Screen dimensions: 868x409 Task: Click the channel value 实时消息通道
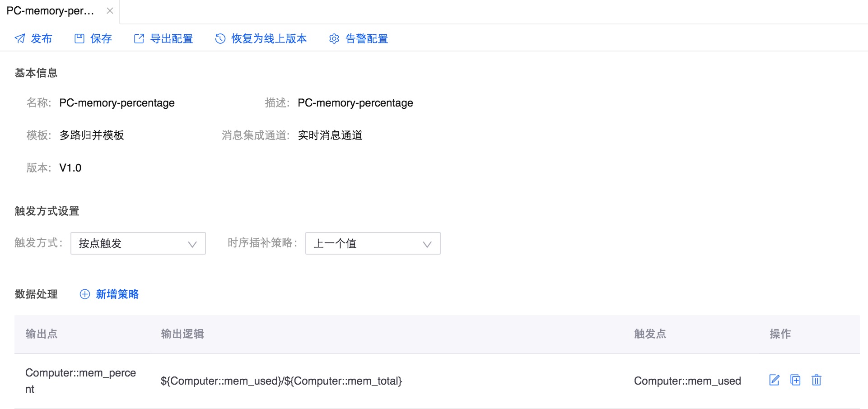330,135
